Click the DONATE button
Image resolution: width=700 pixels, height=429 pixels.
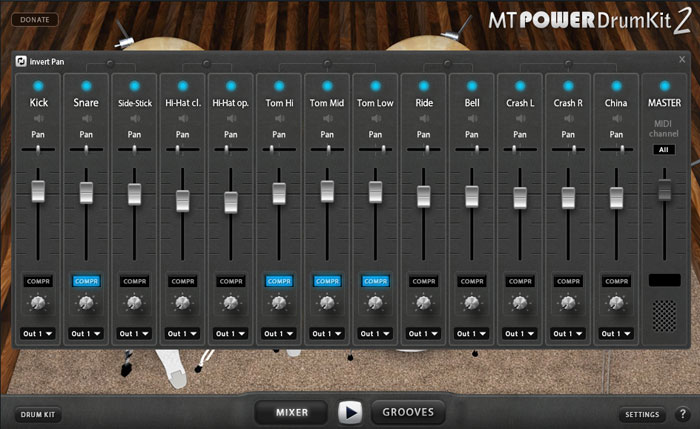35,20
